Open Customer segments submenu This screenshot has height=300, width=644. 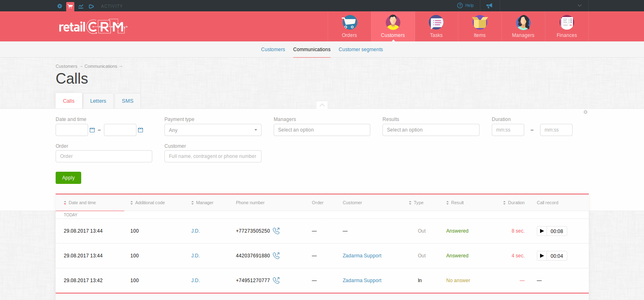pyautogui.click(x=361, y=50)
